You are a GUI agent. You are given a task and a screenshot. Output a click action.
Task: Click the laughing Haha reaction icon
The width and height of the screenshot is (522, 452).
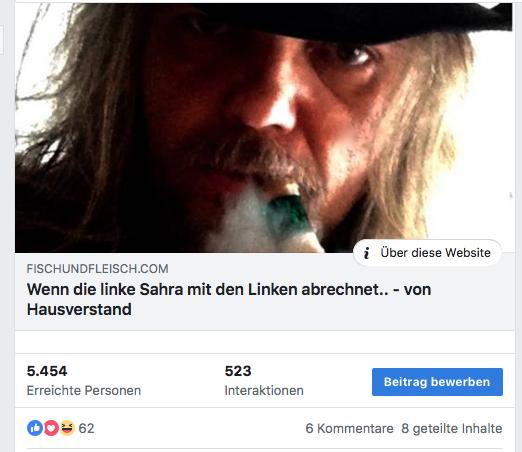[x=67, y=428]
